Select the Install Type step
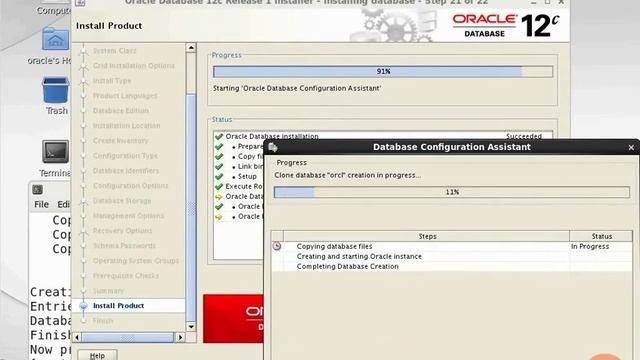The width and height of the screenshot is (640, 360). coord(112,81)
